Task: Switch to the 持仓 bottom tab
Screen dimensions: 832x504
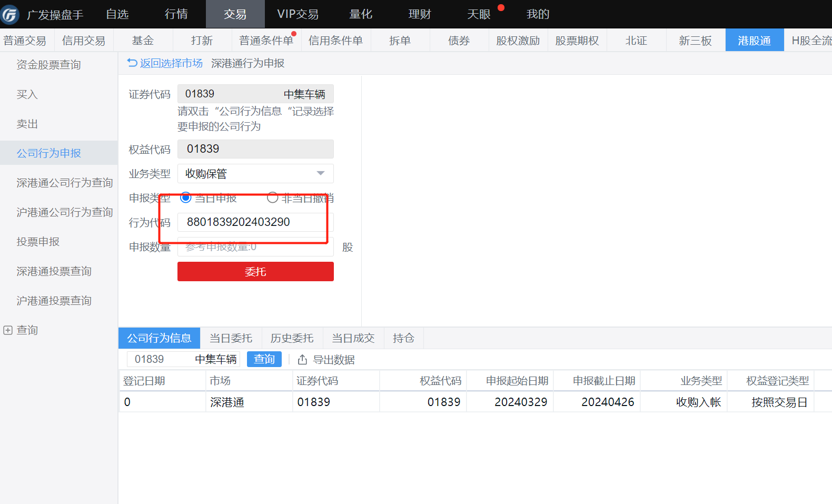Action: pos(403,338)
